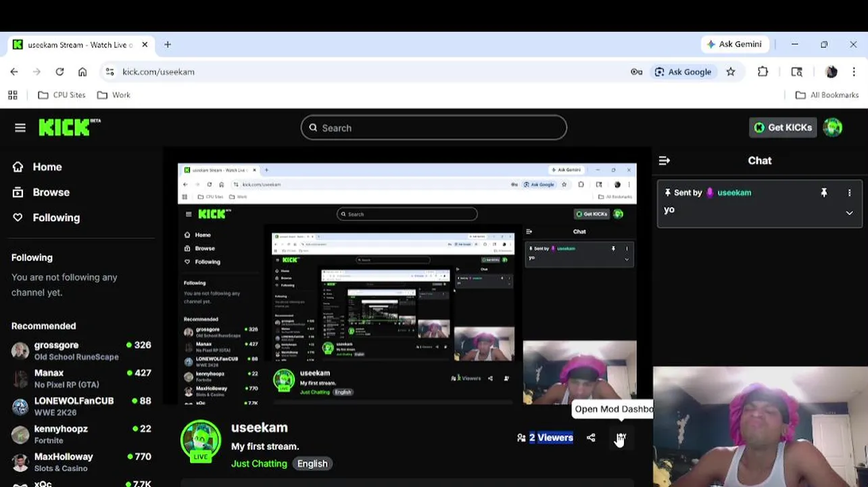Open MaxHolloway recommended channel

(81, 462)
